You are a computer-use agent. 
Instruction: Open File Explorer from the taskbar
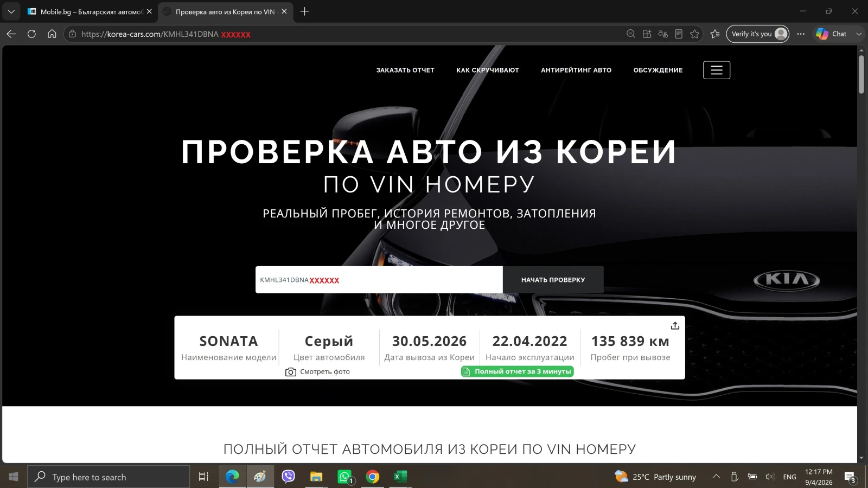pyautogui.click(x=316, y=477)
